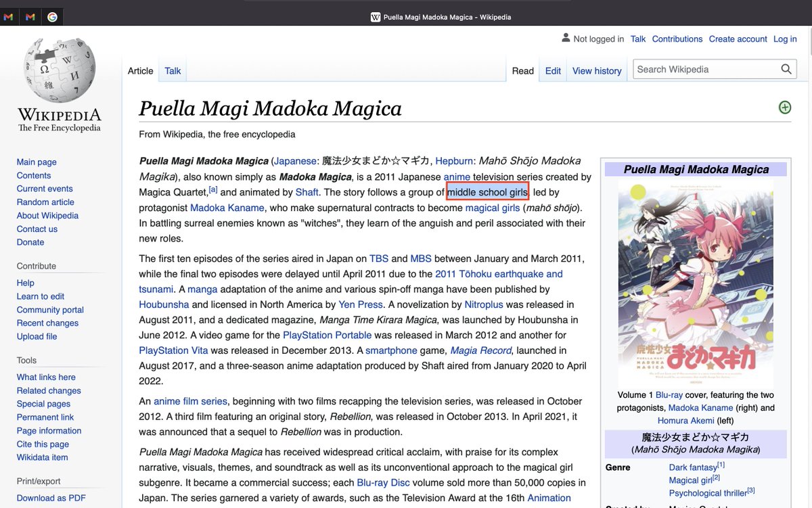Click the Donate link
The width and height of the screenshot is (812, 508).
[30, 242]
